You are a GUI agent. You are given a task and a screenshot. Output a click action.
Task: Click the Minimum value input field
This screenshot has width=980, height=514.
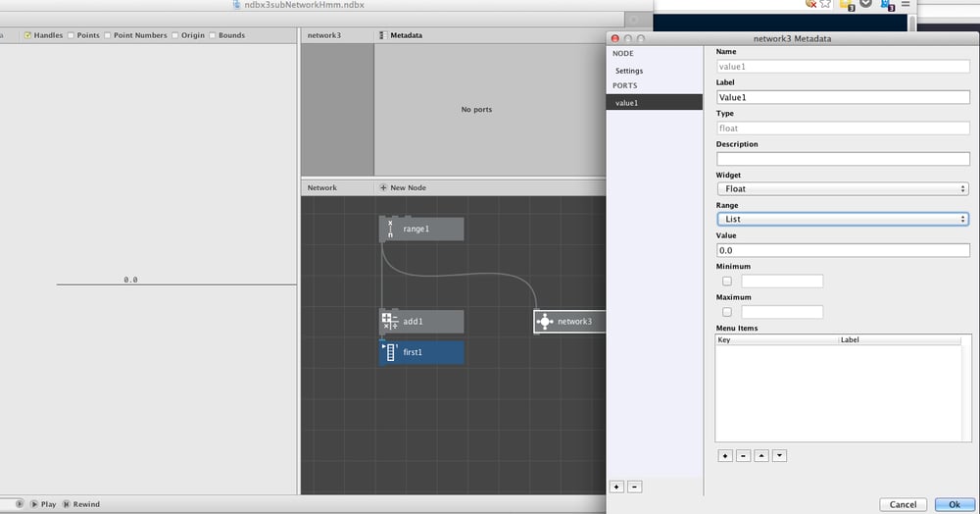[x=782, y=282]
